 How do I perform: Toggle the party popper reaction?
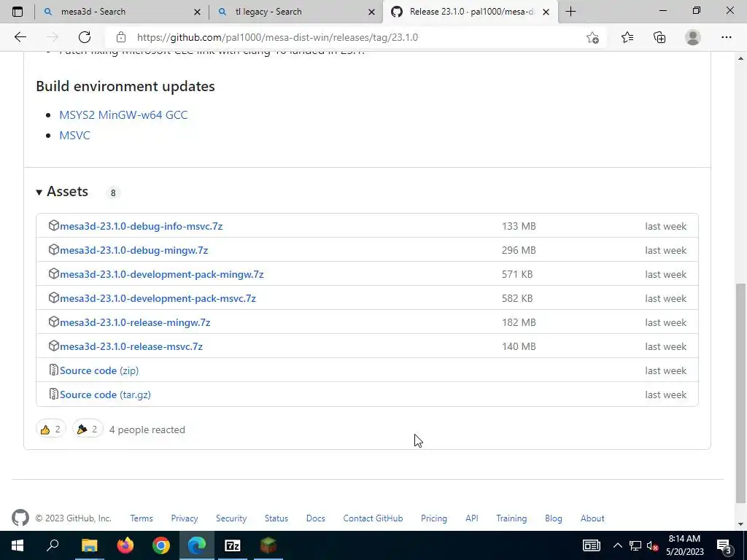(x=88, y=429)
